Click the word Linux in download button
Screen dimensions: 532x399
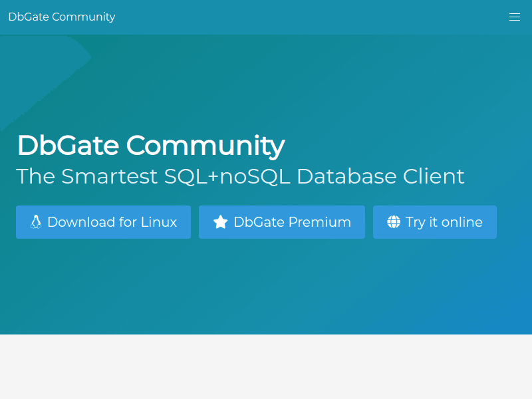click(x=159, y=222)
